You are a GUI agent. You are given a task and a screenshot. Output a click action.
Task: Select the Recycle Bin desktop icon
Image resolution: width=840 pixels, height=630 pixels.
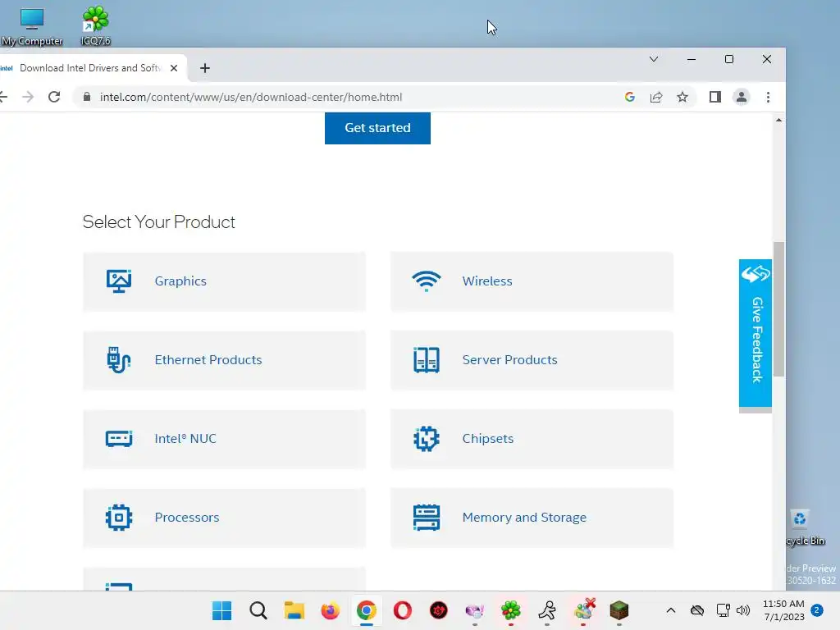[806, 527]
